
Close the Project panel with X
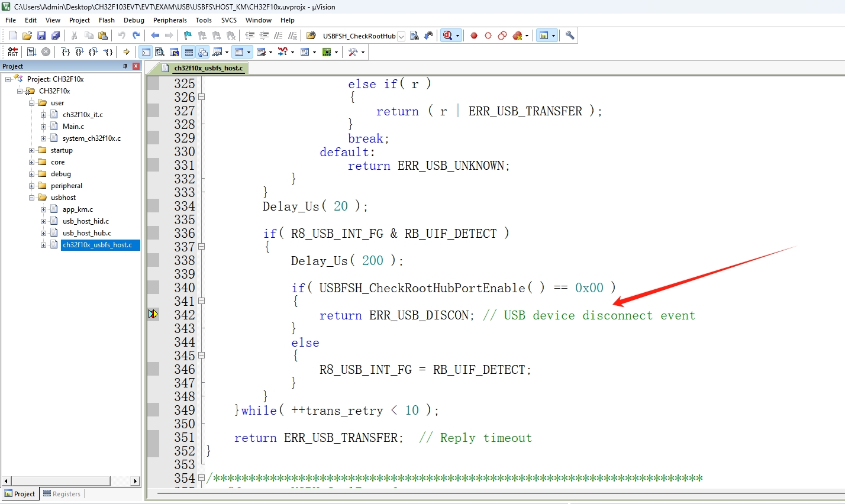136,66
